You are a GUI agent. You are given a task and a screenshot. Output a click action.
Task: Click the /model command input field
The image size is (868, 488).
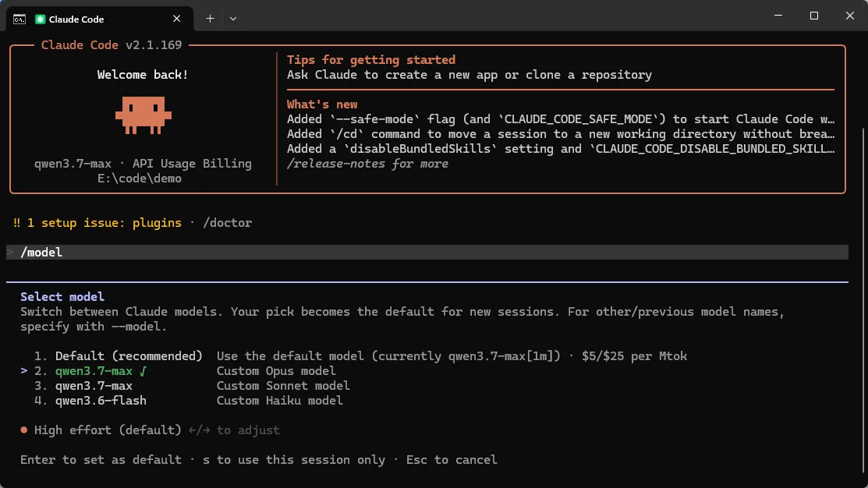(427, 253)
